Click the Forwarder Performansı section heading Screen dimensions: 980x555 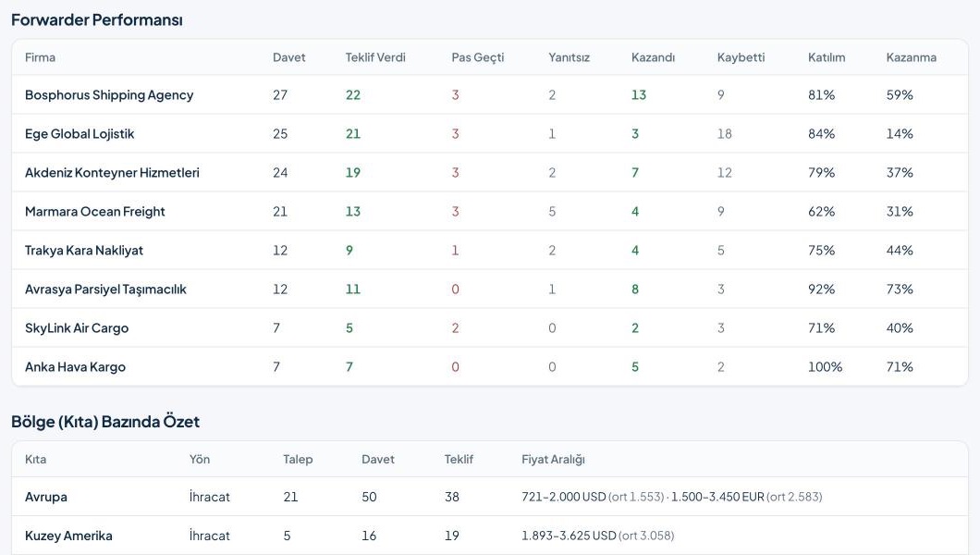97,20
